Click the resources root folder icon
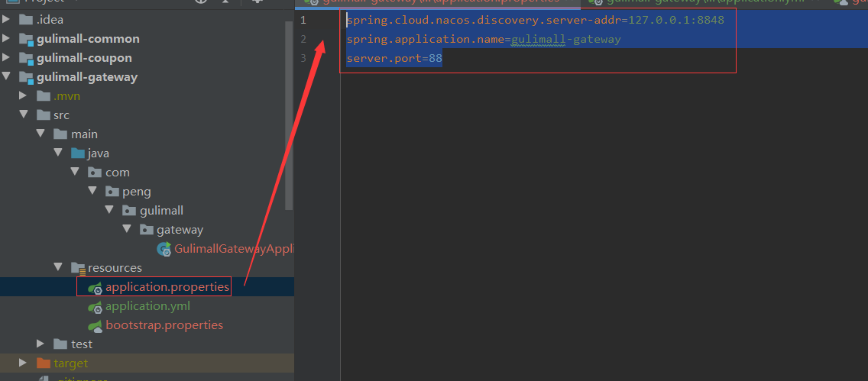The height and width of the screenshot is (381, 868). point(78,268)
